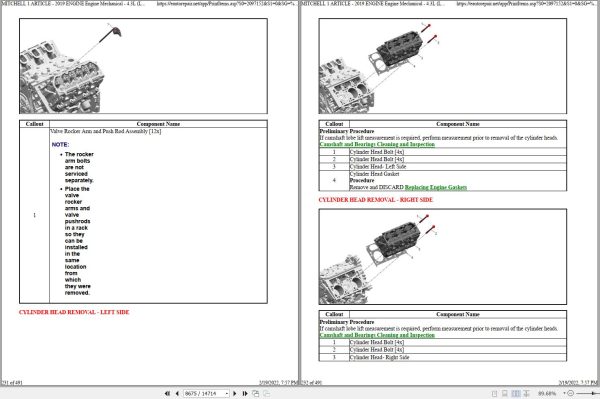Open Camshaft and Bearings Cleaning link in left-side table

point(377,144)
